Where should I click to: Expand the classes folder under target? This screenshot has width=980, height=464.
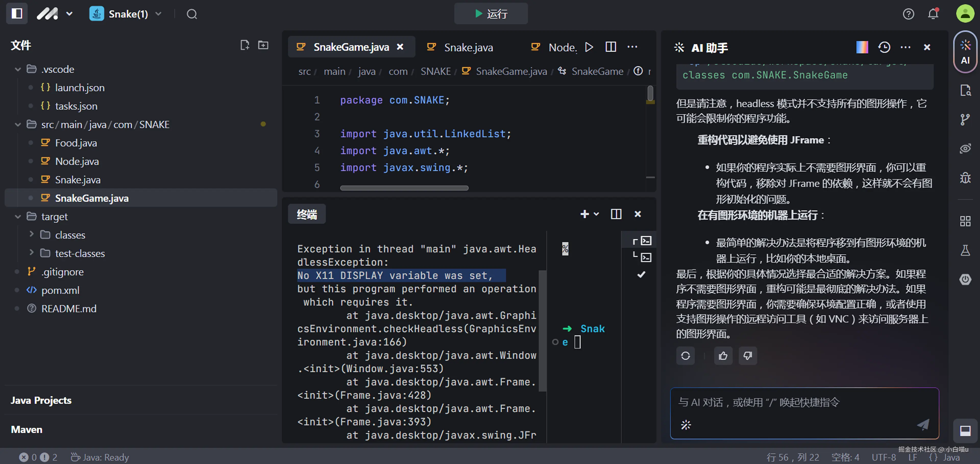(32, 234)
